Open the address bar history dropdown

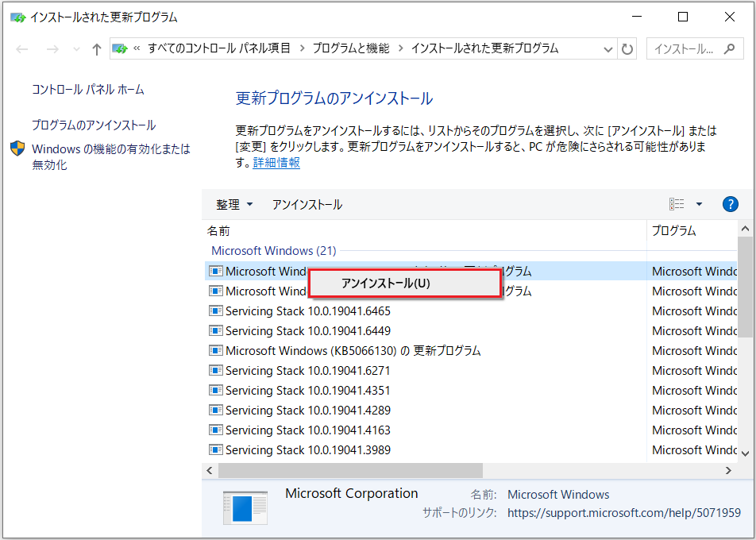pyautogui.click(x=607, y=48)
